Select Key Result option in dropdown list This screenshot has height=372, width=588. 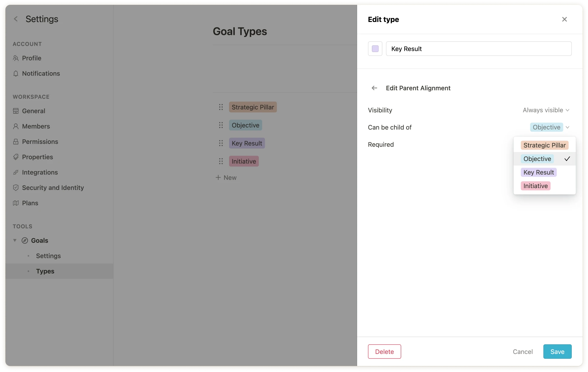tap(538, 172)
